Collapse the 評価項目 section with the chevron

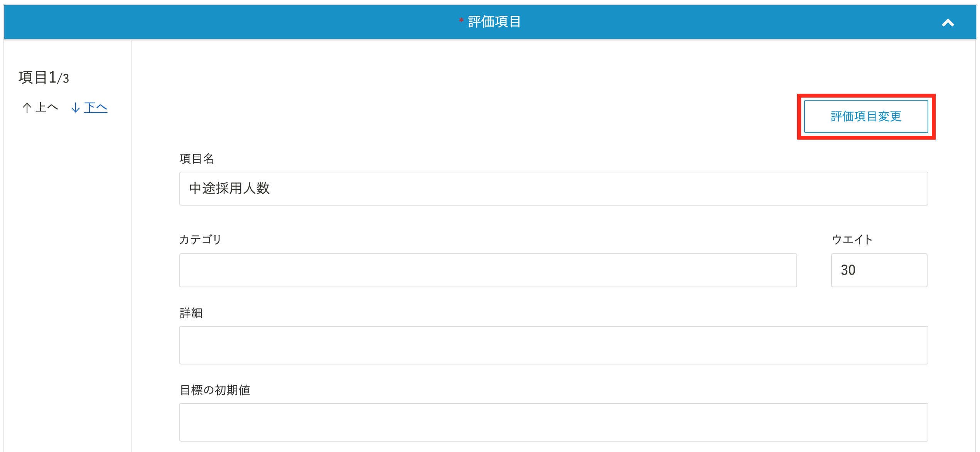coord(948,23)
